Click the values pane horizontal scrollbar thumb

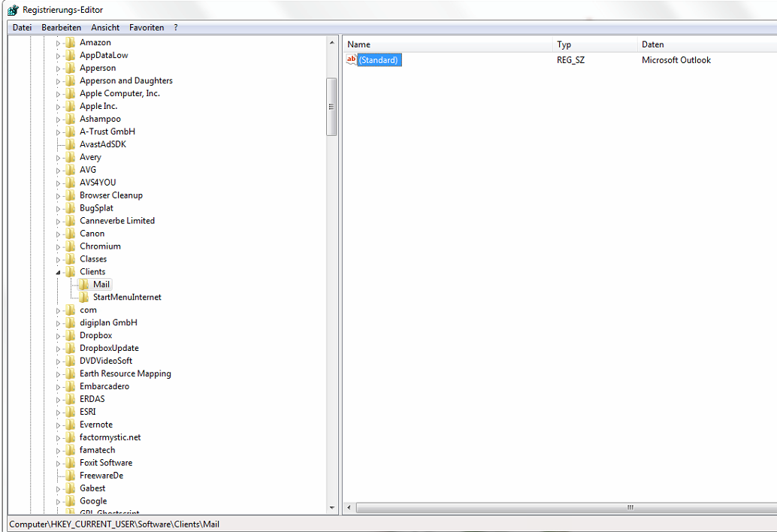(567, 508)
